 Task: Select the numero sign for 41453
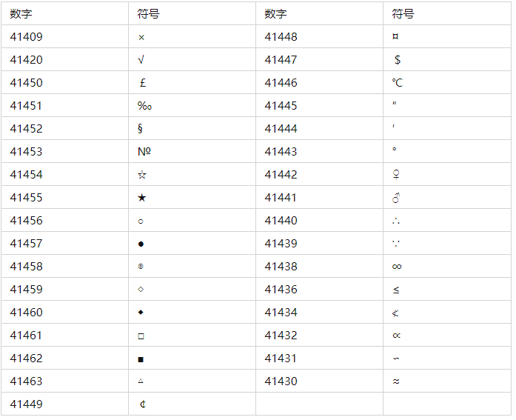click(x=144, y=152)
